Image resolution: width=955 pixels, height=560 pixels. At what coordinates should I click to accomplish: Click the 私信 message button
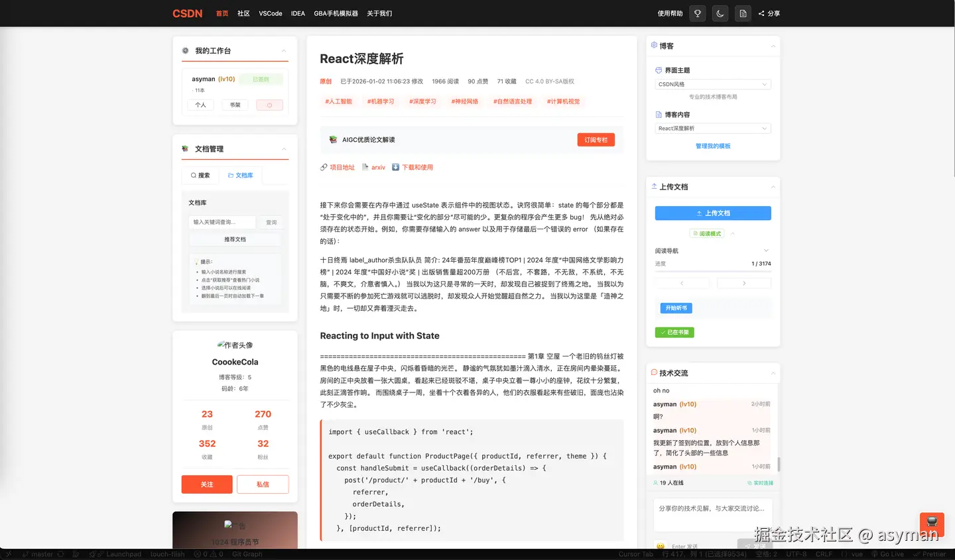pos(263,484)
